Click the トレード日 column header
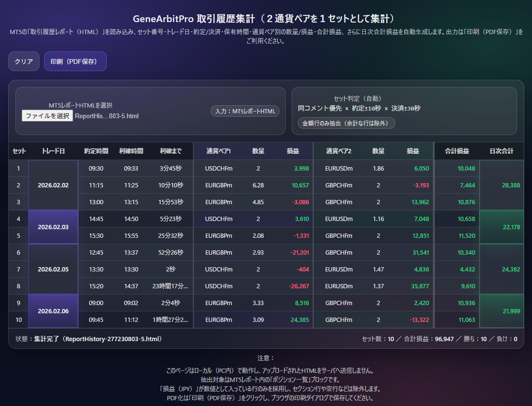The image size is (532, 406). point(53,151)
